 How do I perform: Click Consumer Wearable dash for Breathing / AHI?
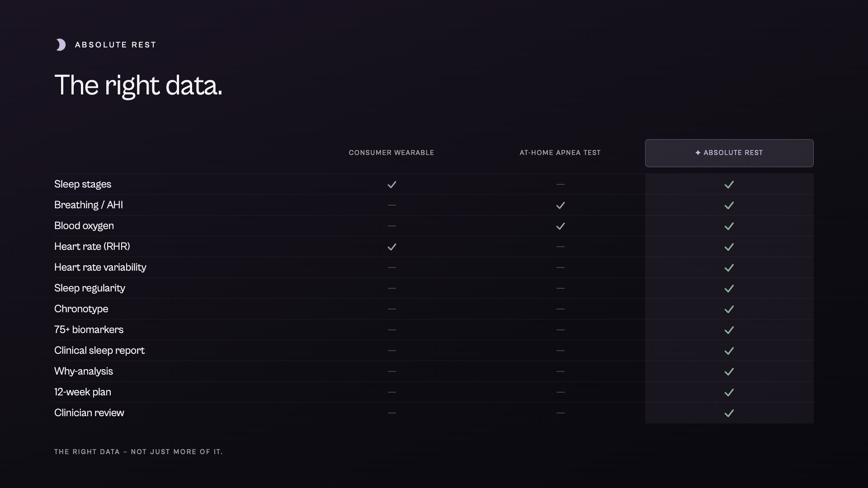pyautogui.click(x=392, y=205)
